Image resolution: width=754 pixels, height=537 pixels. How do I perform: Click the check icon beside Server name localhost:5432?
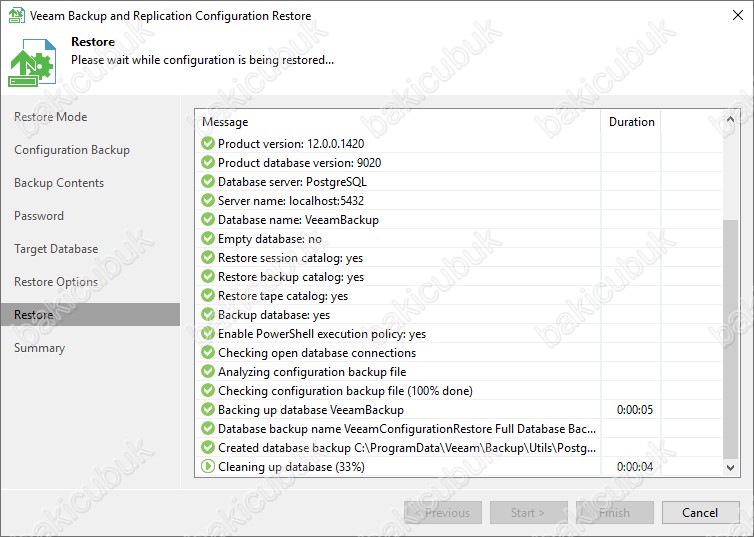pos(208,200)
